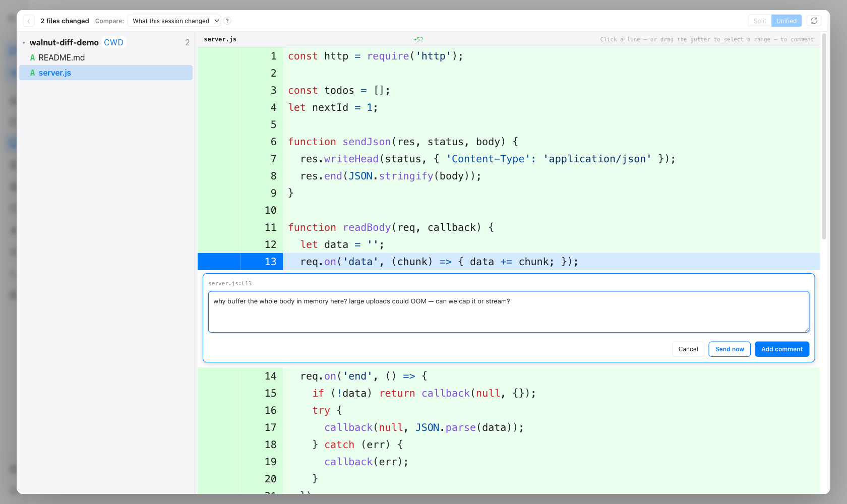Click code line 'let nextId = 1;'

[x=333, y=107]
